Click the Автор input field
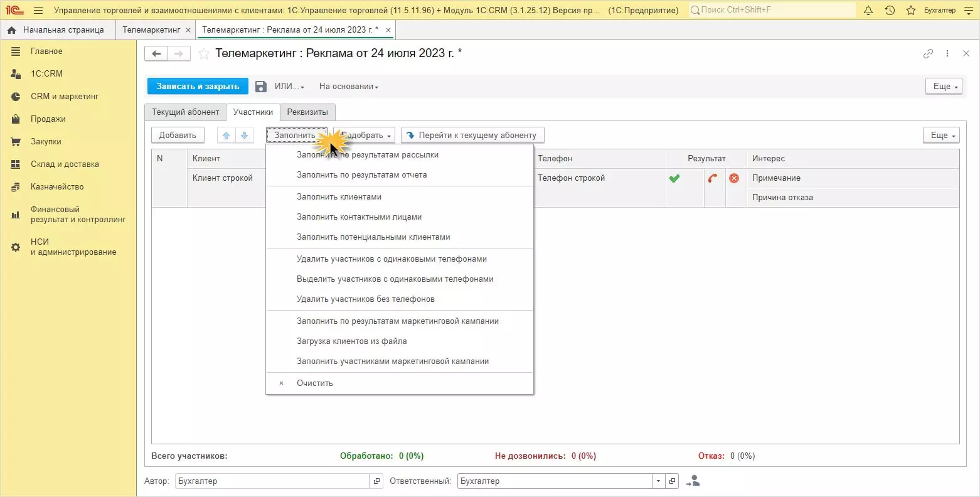Image resolution: width=980 pixels, height=497 pixels. click(272, 481)
